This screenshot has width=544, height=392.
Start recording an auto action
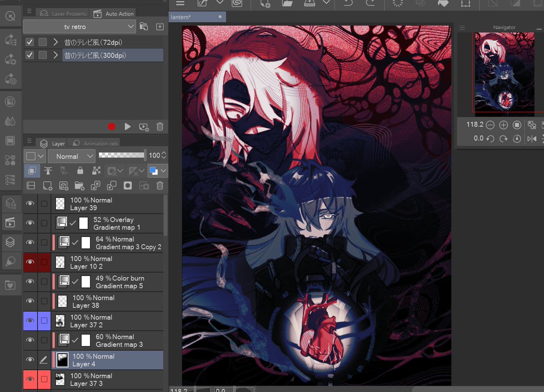click(112, 127)
